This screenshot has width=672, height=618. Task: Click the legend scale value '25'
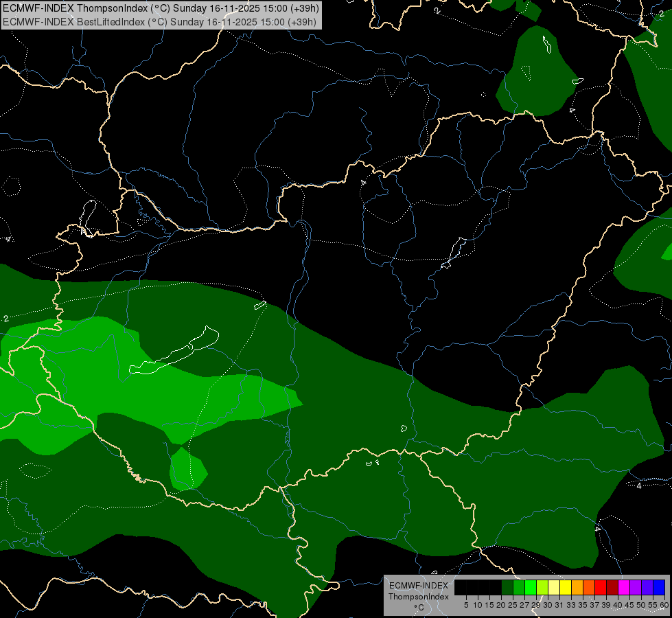click(513, 605)
